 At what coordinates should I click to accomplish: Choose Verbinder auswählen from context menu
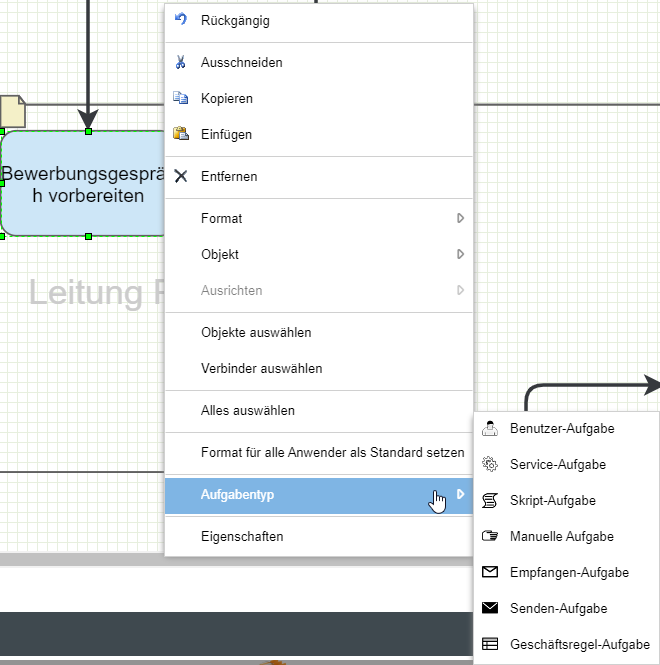[261, 368]
